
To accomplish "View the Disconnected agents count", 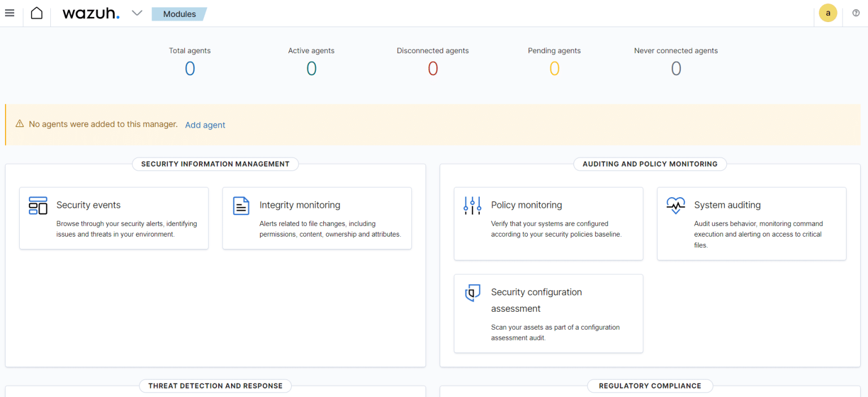I will [x=433, y=69].
